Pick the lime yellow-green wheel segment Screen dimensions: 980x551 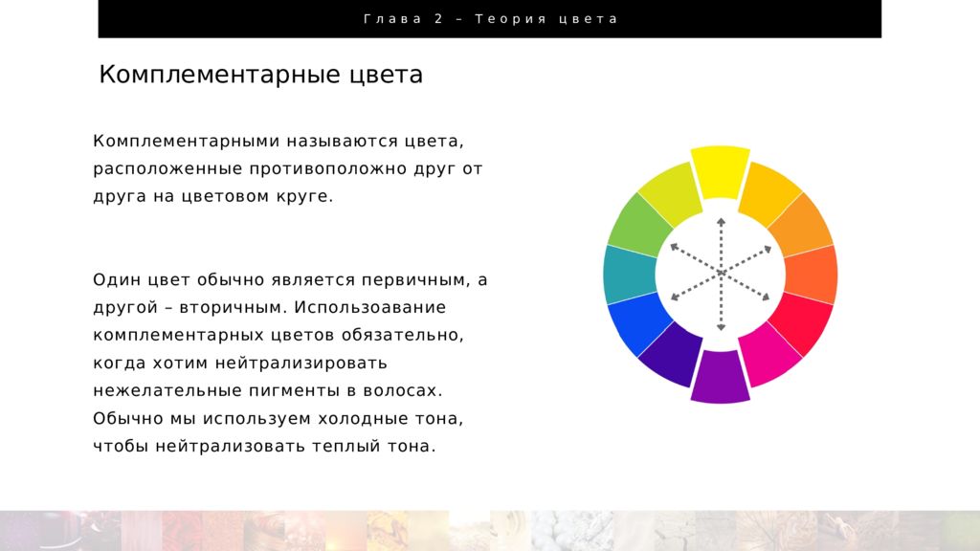pos(672,192)
